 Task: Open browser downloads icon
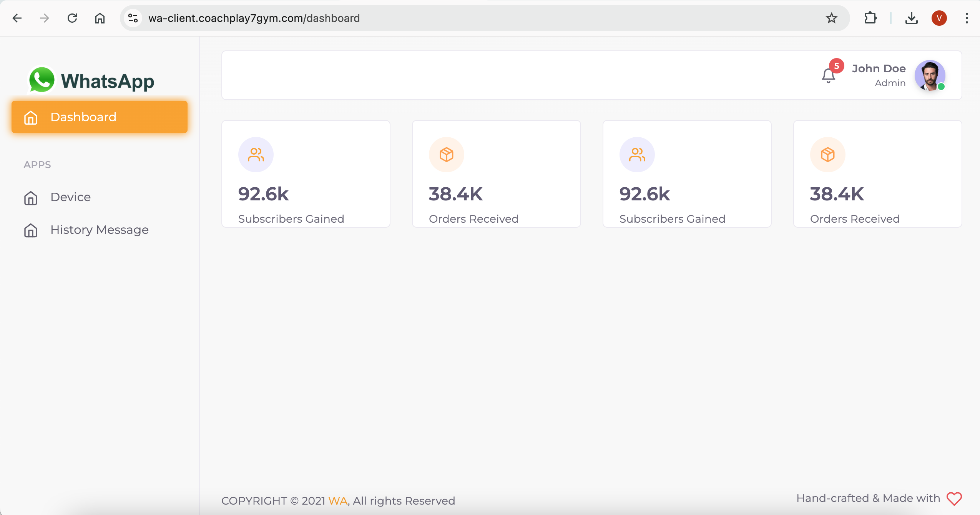(x=911, y=18)
